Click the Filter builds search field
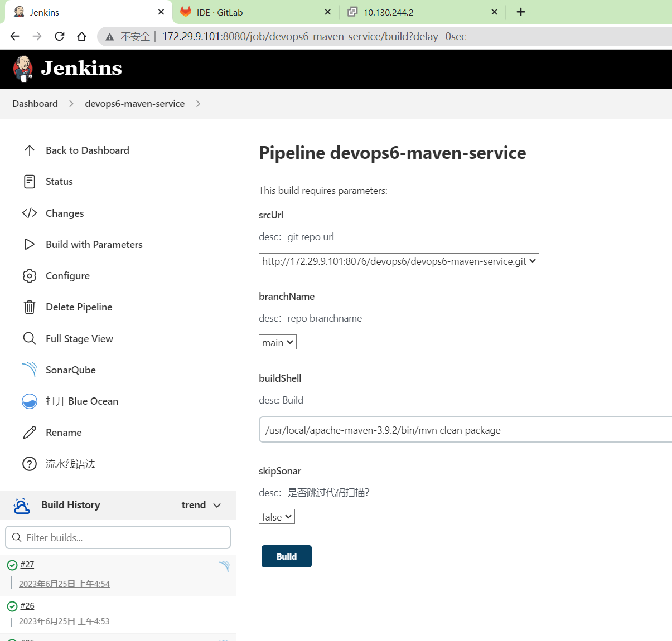Viewport: 672px width, 641px height. pos(118,537)
